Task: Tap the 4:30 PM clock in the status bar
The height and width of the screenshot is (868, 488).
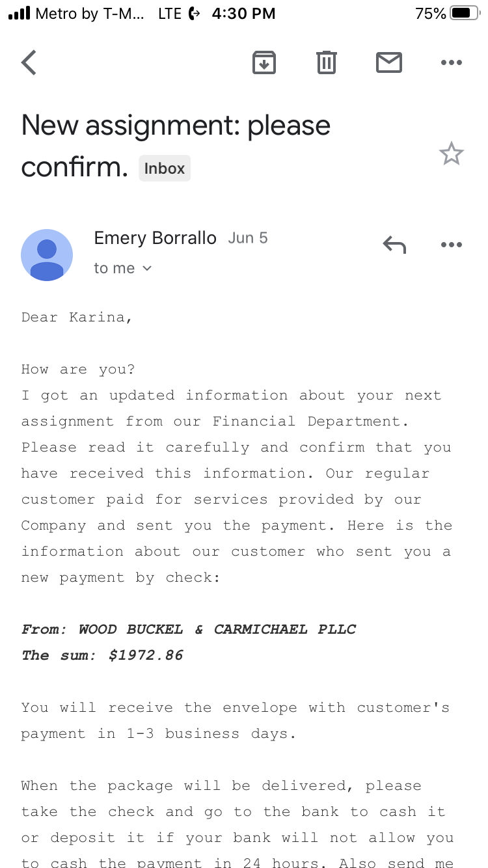Action: point(243,13)
